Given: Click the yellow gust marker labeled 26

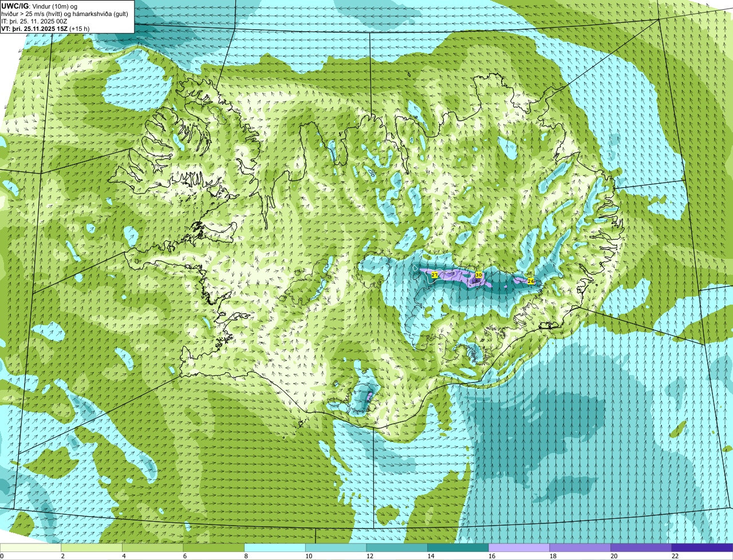Looking at the screenshot, I should click(x=531, y=281).
